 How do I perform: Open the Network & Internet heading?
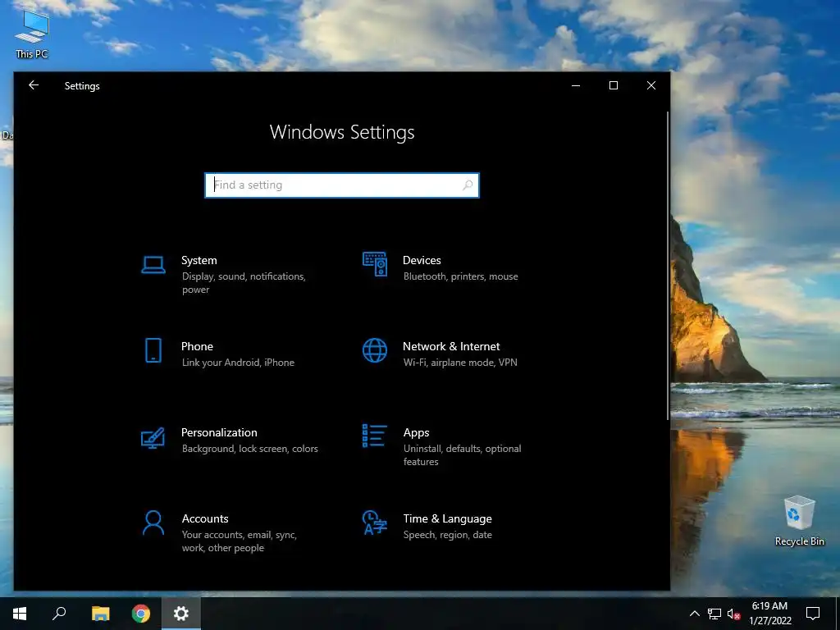(451, 346)
